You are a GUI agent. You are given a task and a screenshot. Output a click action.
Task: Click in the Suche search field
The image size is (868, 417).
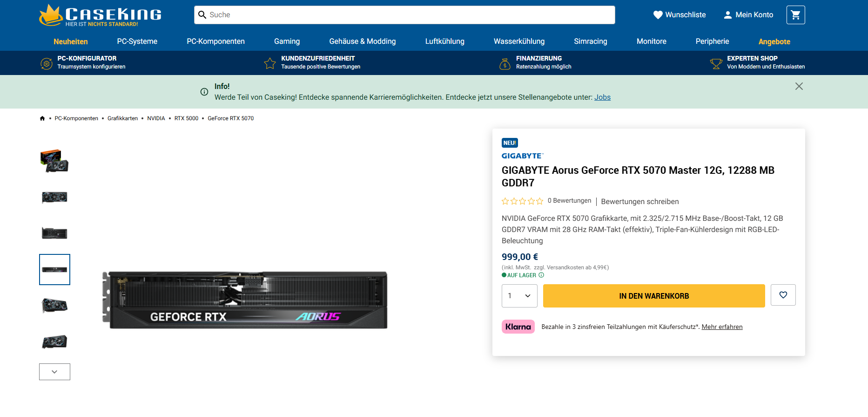click(x=404, y=15)
